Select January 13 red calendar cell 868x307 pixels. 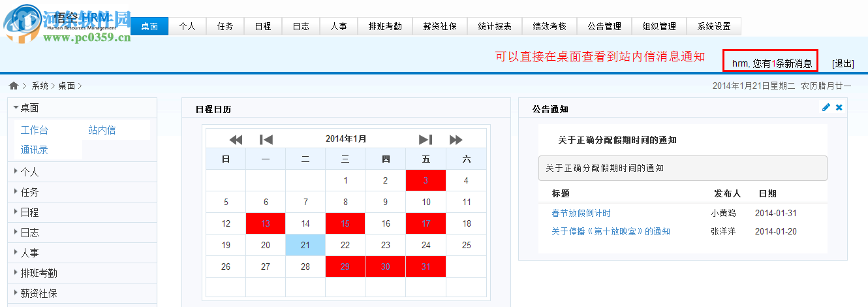coord(266,223)
